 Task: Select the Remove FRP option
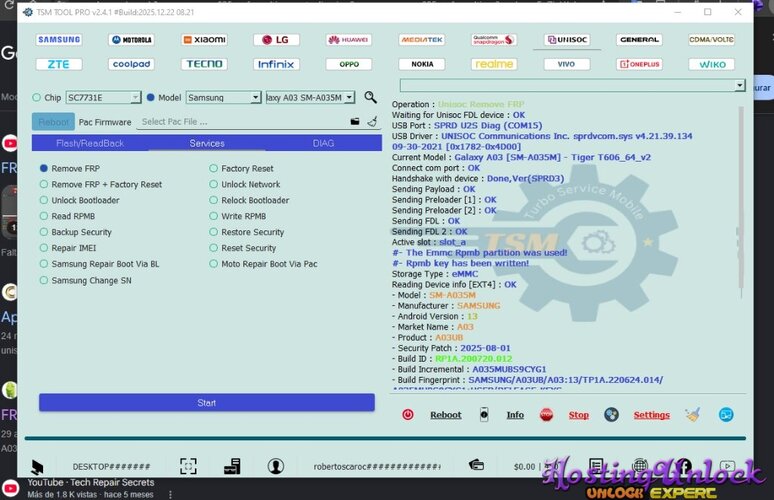(x=70, y=168)
